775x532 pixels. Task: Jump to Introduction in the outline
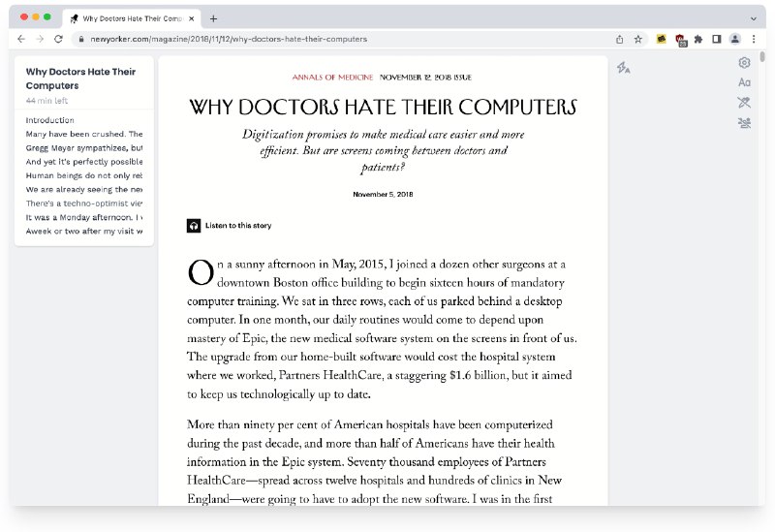49,120
